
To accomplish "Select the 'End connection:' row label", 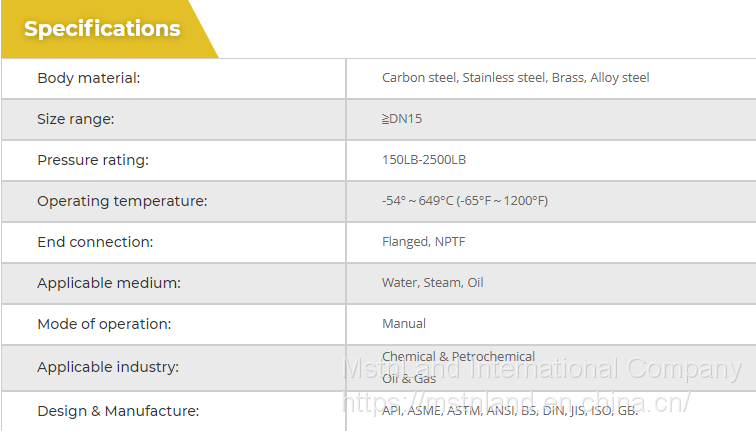I will (95, 242).
